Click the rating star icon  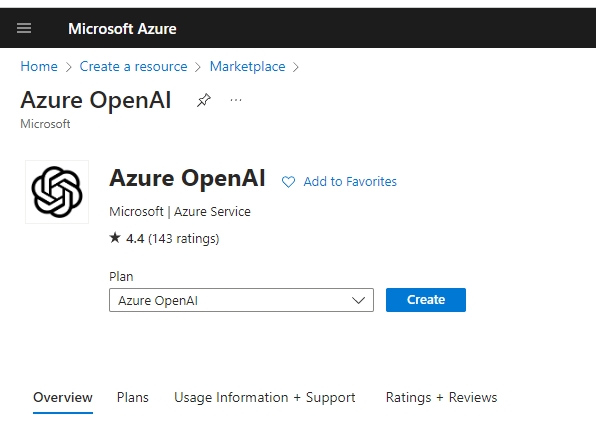click(115, 238)
